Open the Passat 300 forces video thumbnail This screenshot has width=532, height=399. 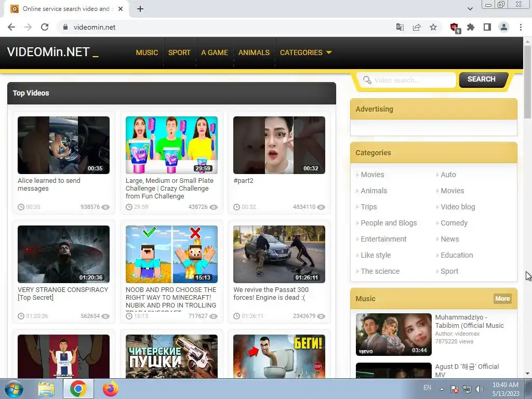coord(279,254)
